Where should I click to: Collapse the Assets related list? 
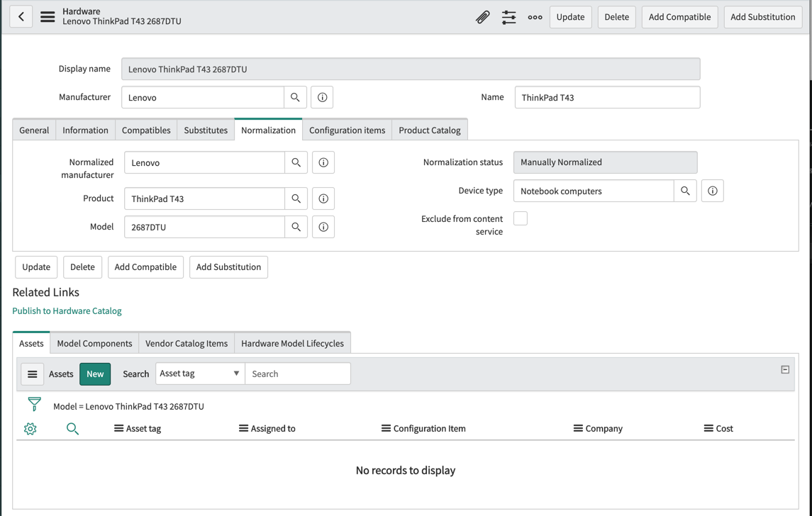point(785,369)
